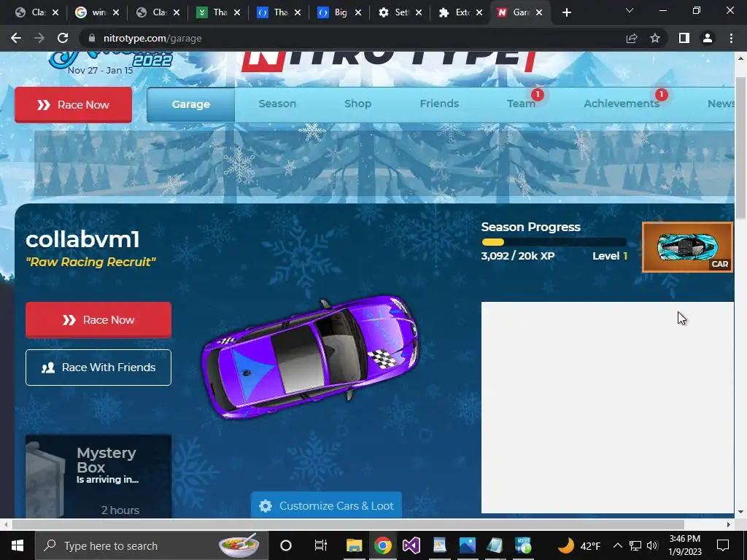747x560 pixels.
Task: Click the collabvm1 username
Action: (x=82, y=239)
